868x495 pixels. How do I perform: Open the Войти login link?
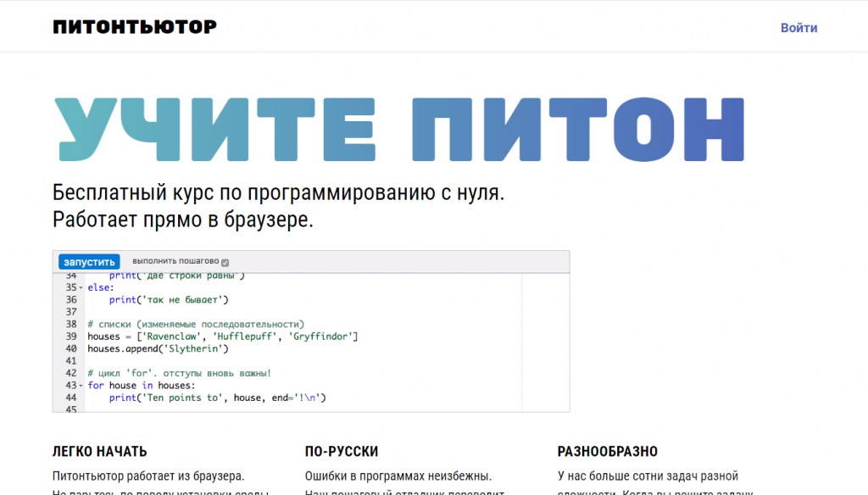tap(798, 28)
